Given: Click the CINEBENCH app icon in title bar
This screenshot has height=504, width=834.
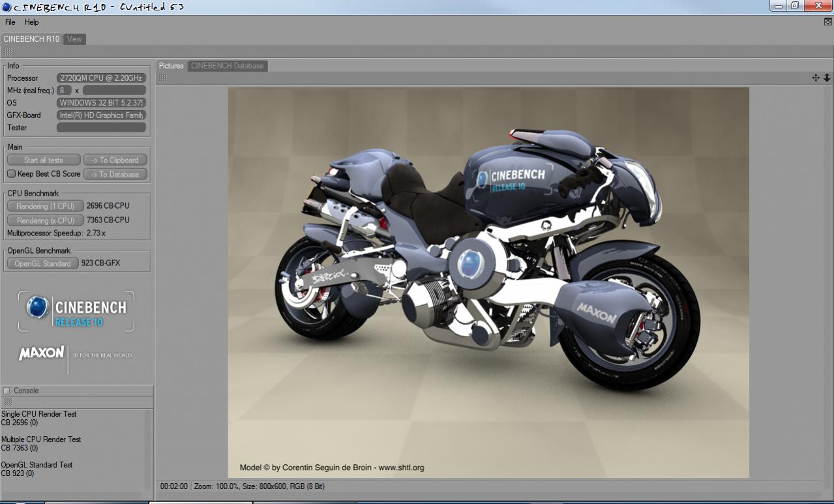Looking at the screenshot, I should click(x=7, y=6).
